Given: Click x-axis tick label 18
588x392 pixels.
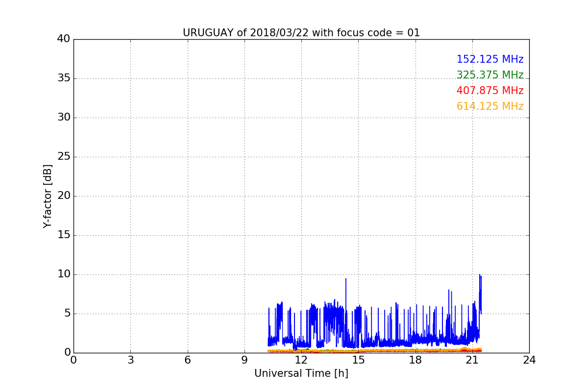Looking at the screenshot, I should 416,360.
